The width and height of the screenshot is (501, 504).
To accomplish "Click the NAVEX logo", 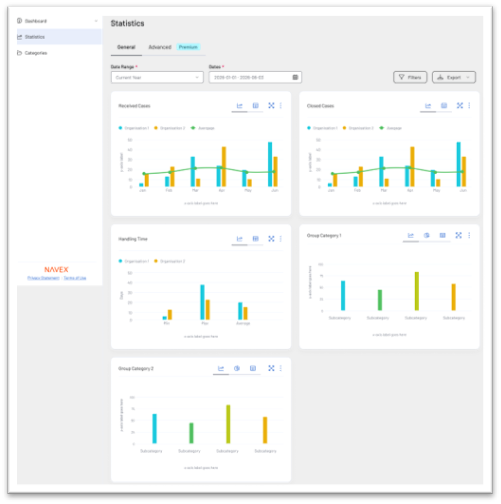I will coord(56,269).
